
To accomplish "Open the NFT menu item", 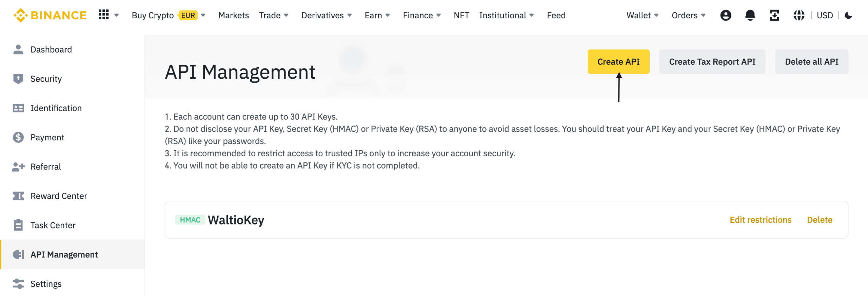I will (x=461, y=15).
